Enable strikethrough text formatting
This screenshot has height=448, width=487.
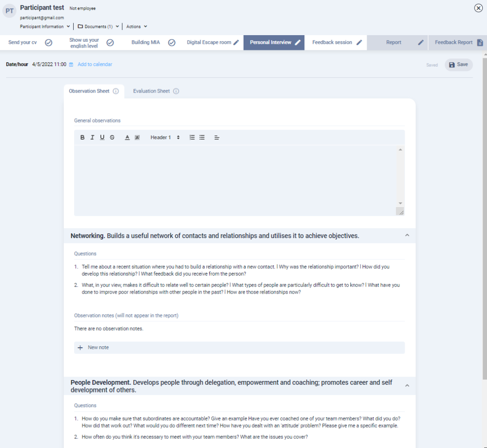click(x=112, y=137)
